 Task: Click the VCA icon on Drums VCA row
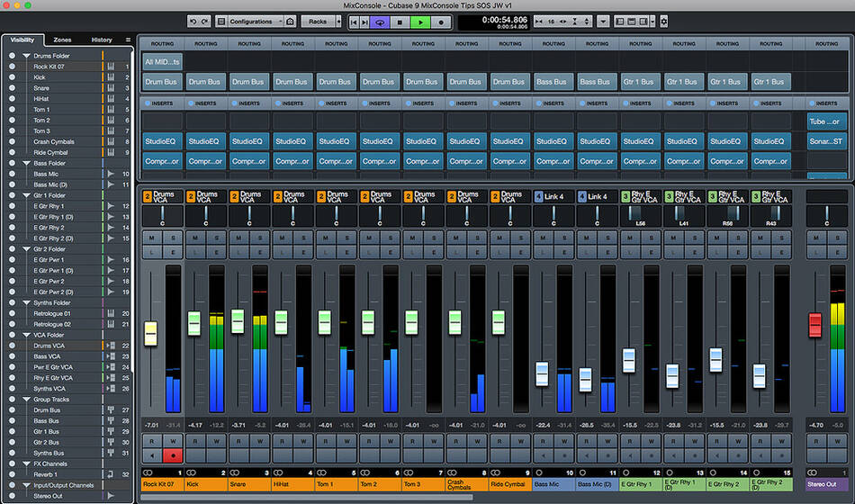(111, 346)
